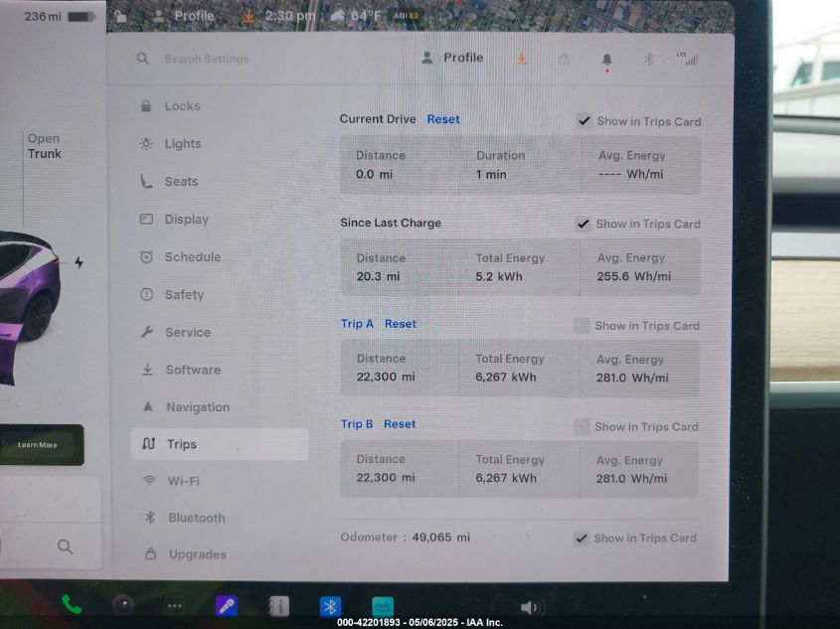
Task: Open the blue Bluetooth app in dock
Action: [330, 606]
